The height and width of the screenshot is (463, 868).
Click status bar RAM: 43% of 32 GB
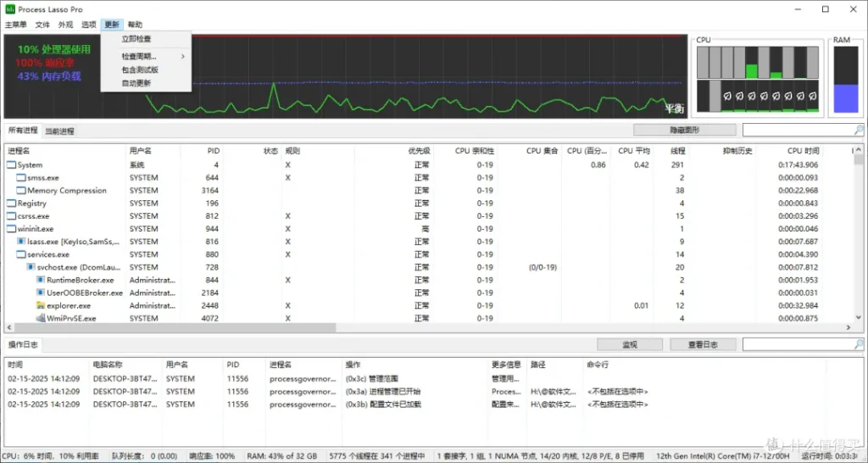coord(283,456)
